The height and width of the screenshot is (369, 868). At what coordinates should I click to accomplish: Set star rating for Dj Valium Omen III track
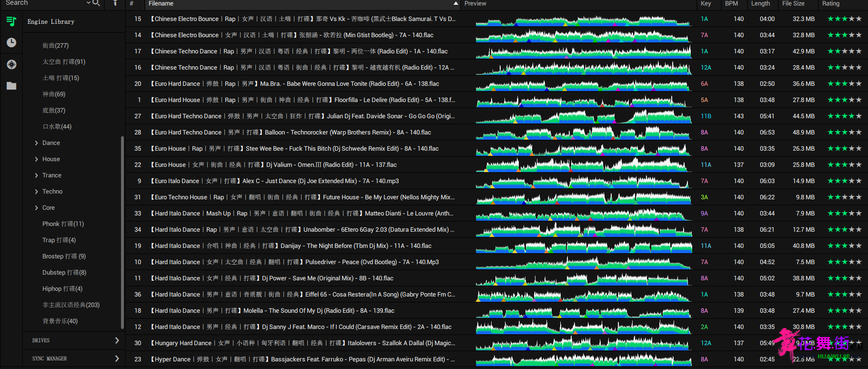(845, 165)
